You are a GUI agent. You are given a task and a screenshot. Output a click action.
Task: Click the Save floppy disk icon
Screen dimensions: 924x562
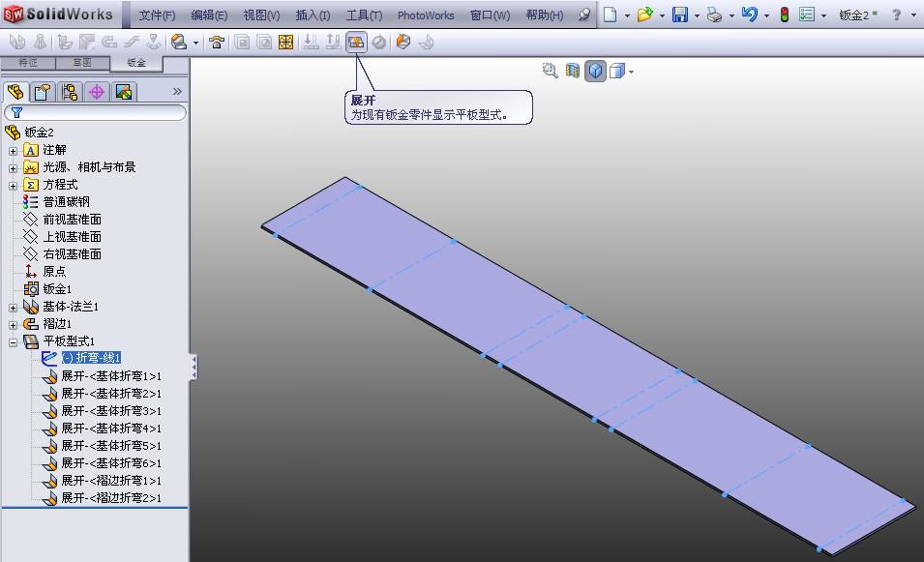point(680,15)
